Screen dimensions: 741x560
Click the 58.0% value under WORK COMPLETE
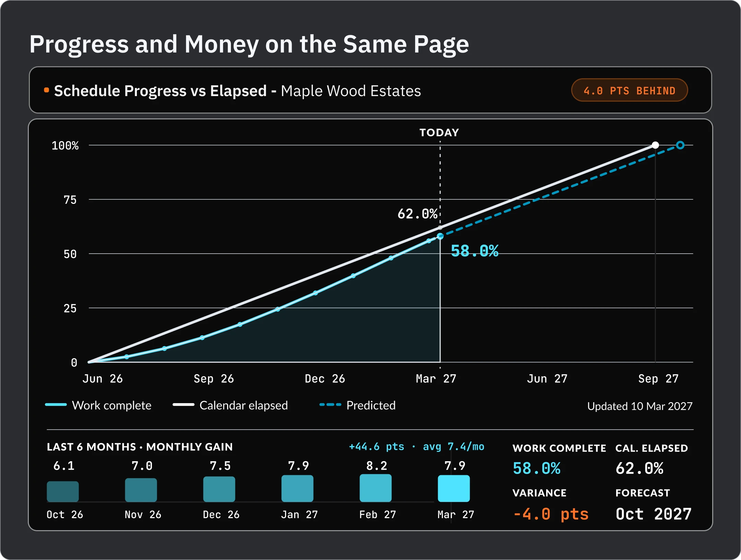[537, 468]
